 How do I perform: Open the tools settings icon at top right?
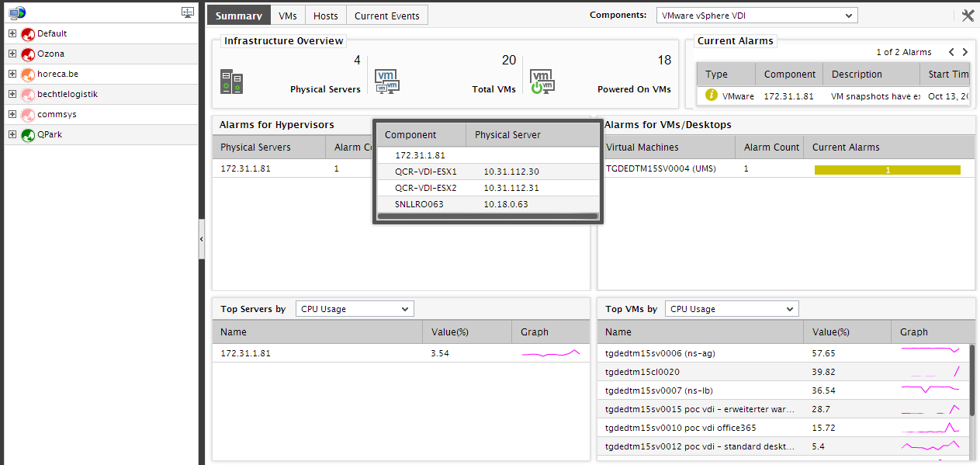tap(968, 16)
